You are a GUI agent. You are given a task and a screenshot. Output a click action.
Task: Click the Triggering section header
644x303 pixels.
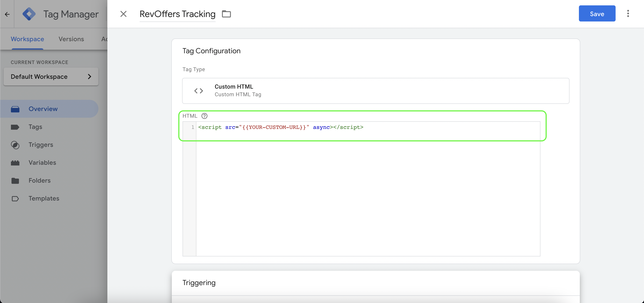199,283
